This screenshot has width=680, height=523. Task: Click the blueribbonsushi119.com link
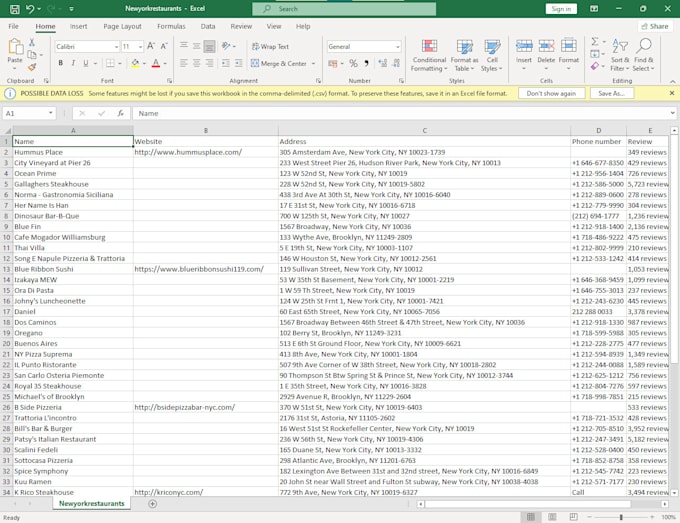tap(199, 269)
